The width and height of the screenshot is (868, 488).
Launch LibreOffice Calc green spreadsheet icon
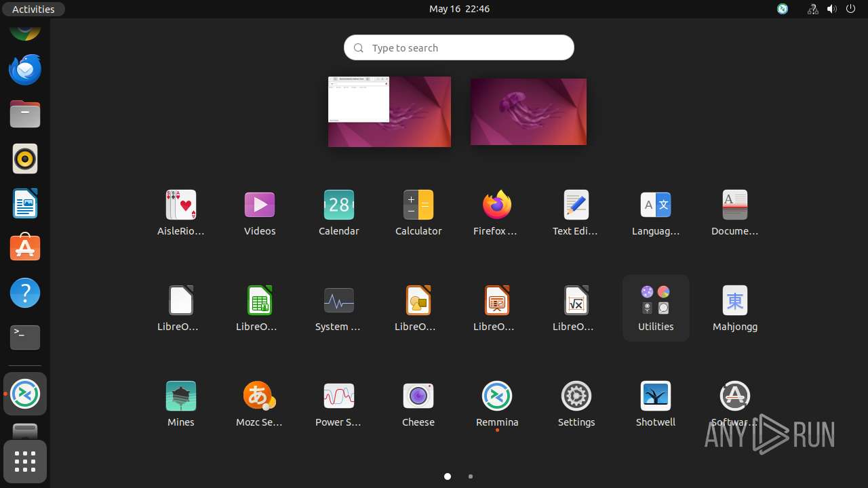(x=260, y=308)
